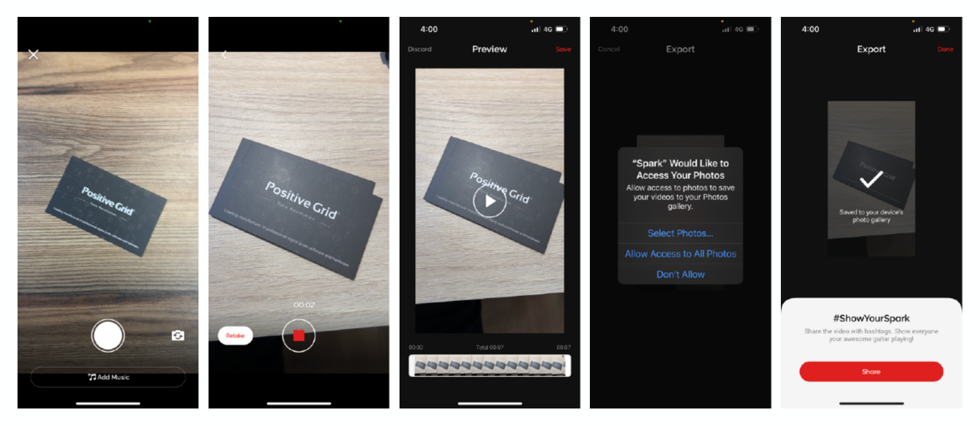Stop recording with the red square button
The width and height of the screenshot is (980, 426).
pos(299,336)
